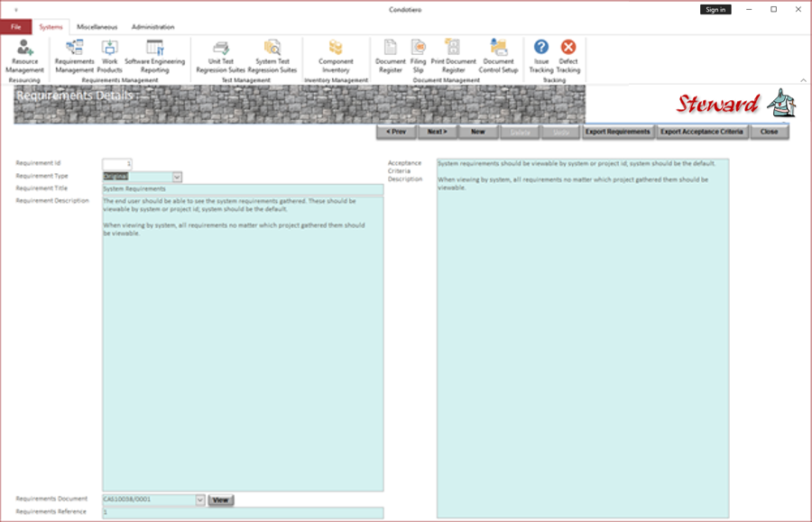
Task: Open the quick access toolbar dropdown
Action: [16, 10]
